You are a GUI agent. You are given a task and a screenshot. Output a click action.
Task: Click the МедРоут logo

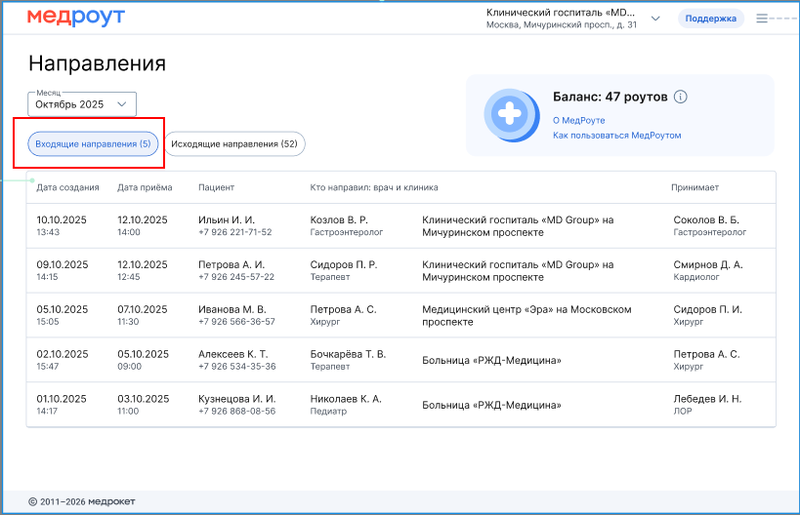coord(76,17)
